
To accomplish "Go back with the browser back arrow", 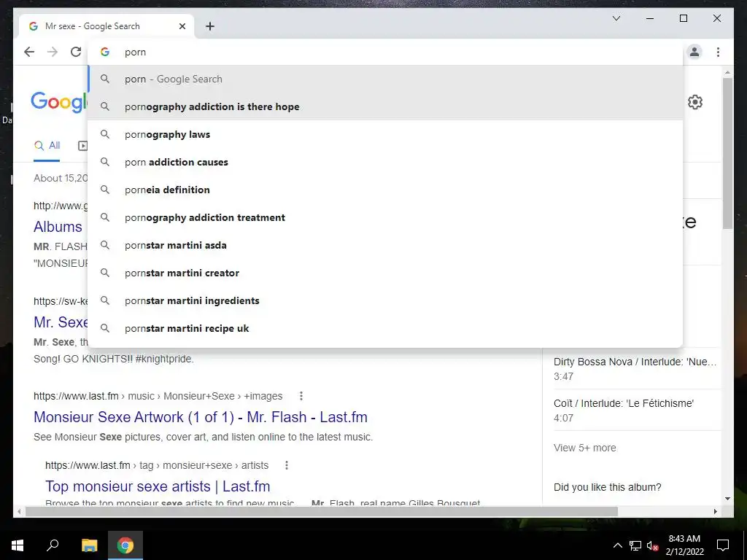I will coord(29,52).
